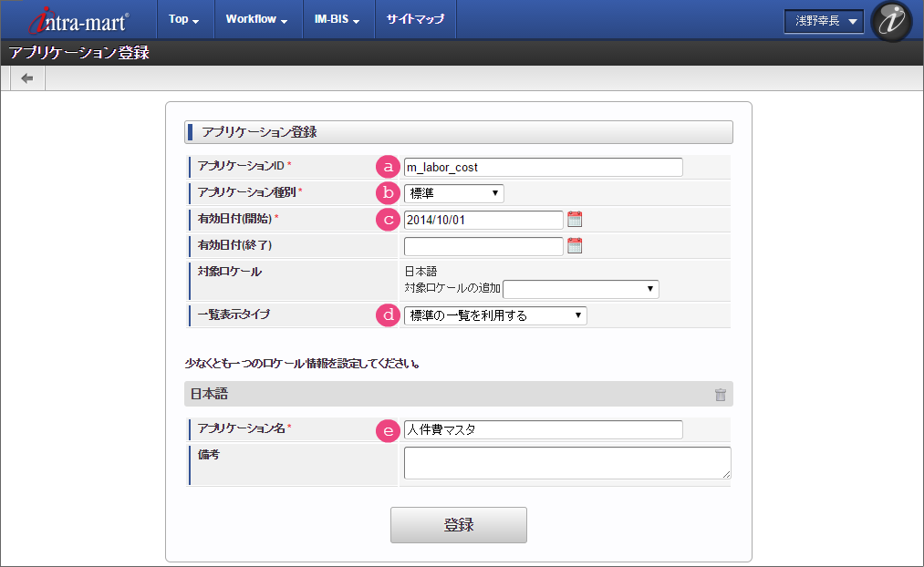Open the アプリケーション種別 dropdown
Screen dimensions: 924x567
(453, 192)
